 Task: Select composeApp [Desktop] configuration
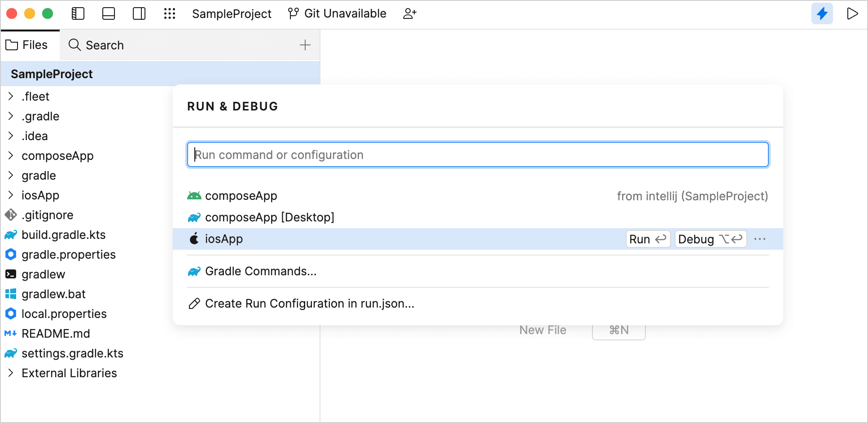tap(269, 217)
